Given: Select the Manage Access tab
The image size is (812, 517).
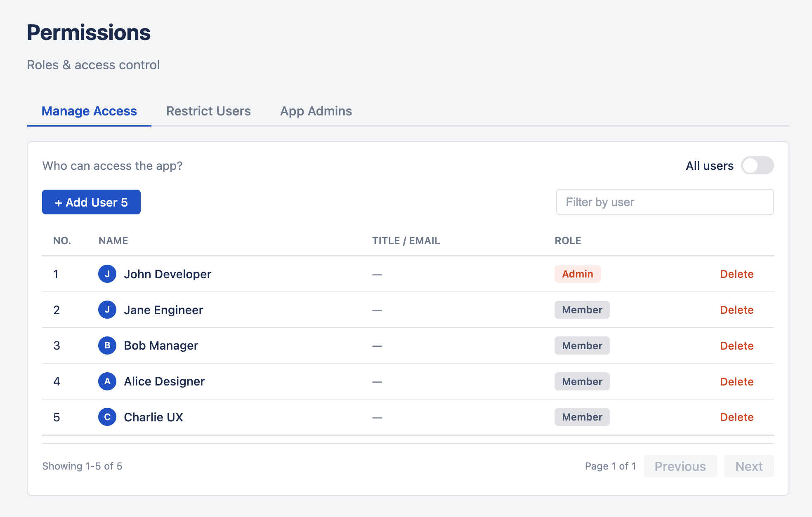Looking at the screenshot, I should point(89,111).
